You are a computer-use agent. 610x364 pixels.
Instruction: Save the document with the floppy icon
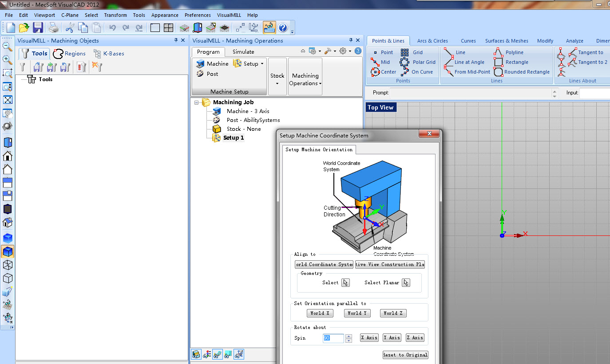[x=37, y=27]
